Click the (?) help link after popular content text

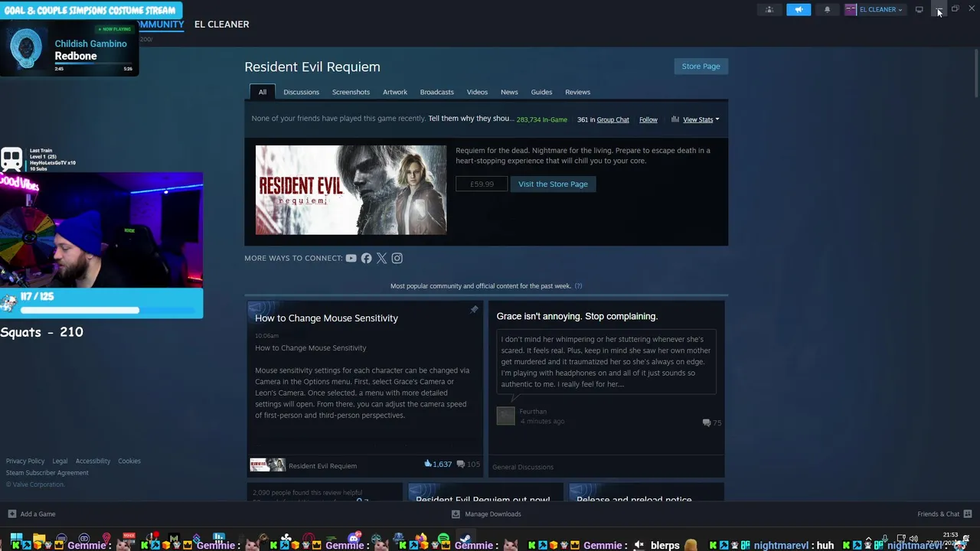click(578, 285)
